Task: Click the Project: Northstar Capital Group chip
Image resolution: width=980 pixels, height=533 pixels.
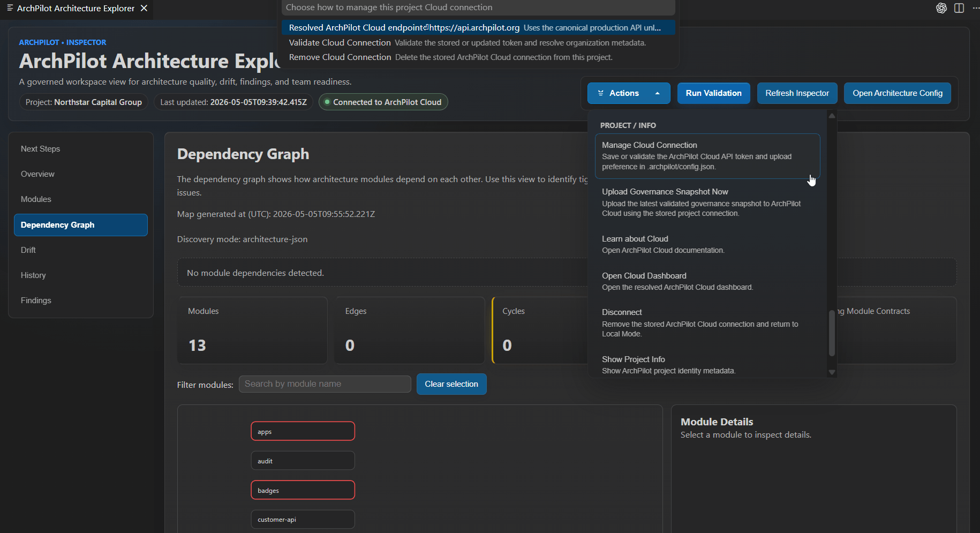Action: tap(84, 102)
